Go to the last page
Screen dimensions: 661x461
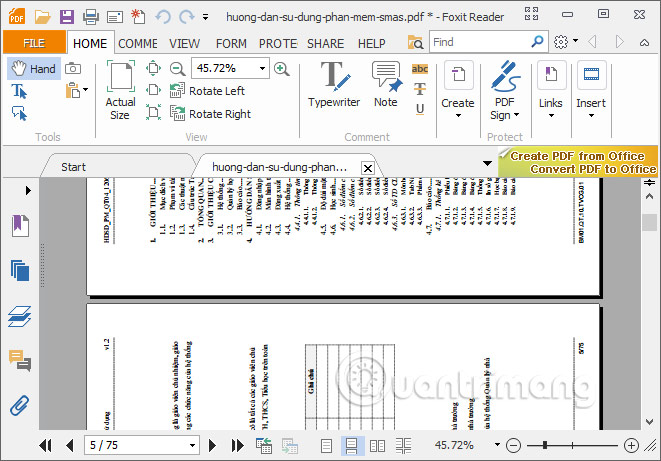tap(237, 445)
